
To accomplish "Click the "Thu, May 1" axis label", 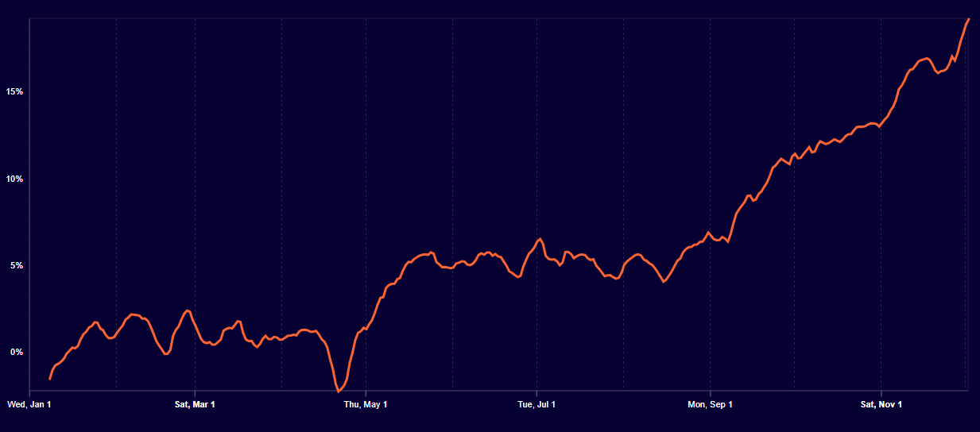I will click(366, 405).
